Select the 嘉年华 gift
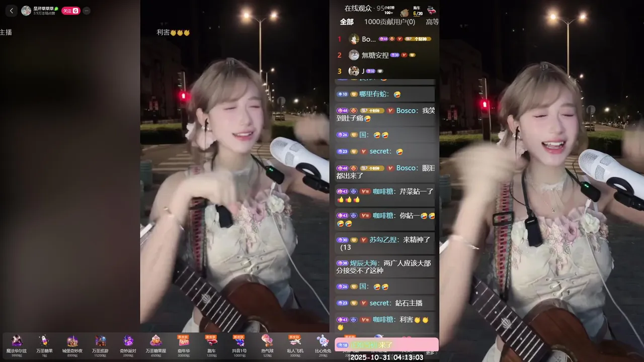 point(184,346)
